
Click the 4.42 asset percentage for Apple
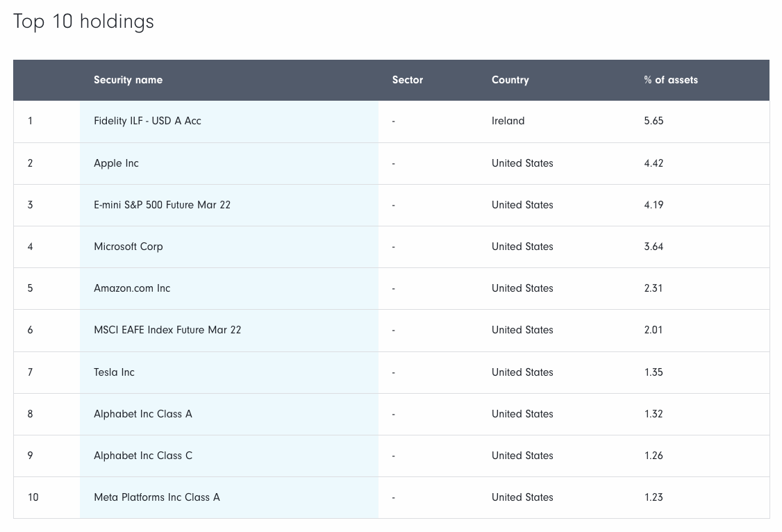[x=654, y=163]
